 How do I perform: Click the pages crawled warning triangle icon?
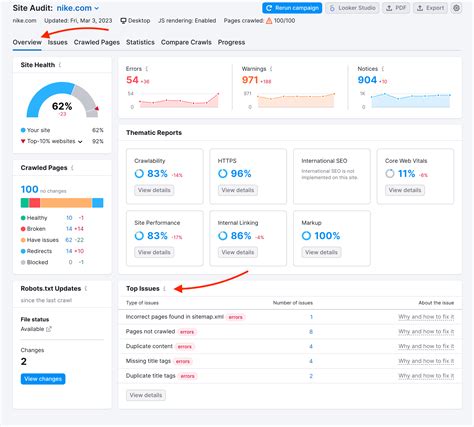pyautogui.click(x=269, y=21)
